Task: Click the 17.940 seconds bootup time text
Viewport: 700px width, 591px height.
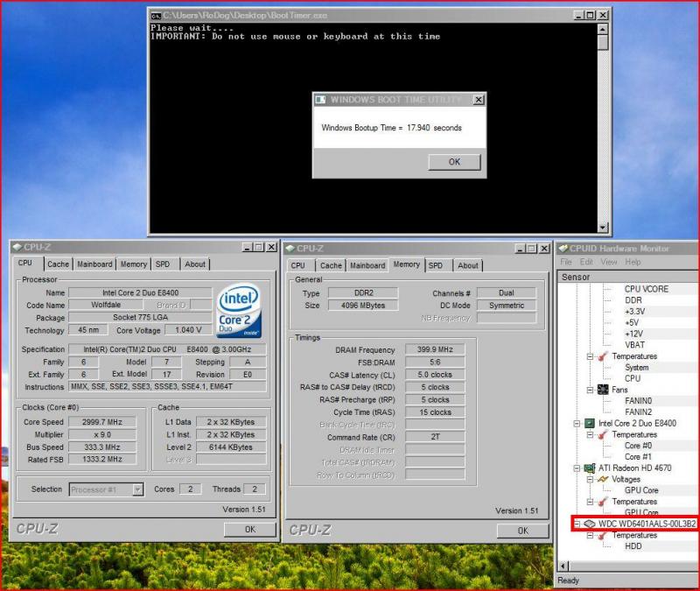Action: pos(434,128)
